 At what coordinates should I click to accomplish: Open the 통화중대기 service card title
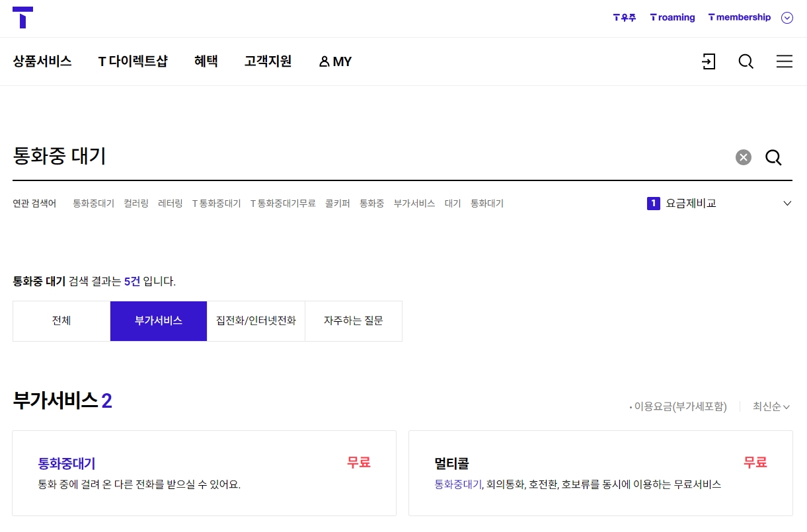tap(67, 464)
